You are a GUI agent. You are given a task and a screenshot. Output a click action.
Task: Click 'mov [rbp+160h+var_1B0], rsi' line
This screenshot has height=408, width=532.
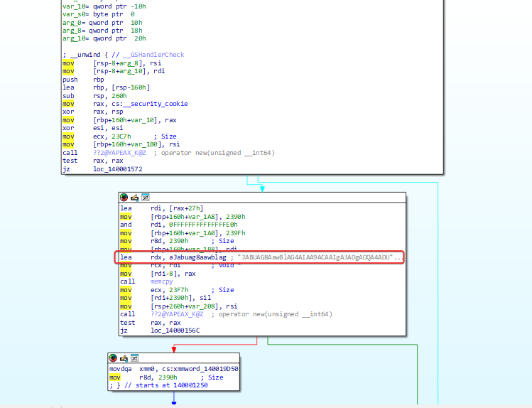tap(121, 144)
